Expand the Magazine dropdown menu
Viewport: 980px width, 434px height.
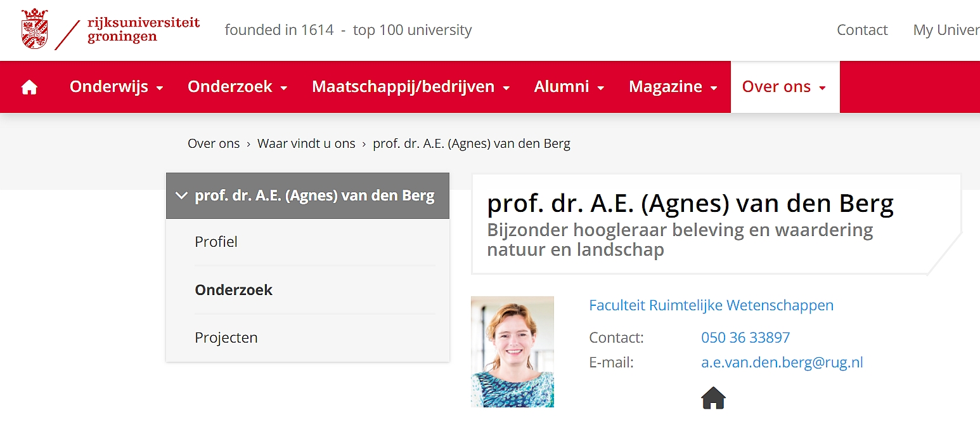tap(673, 87)
